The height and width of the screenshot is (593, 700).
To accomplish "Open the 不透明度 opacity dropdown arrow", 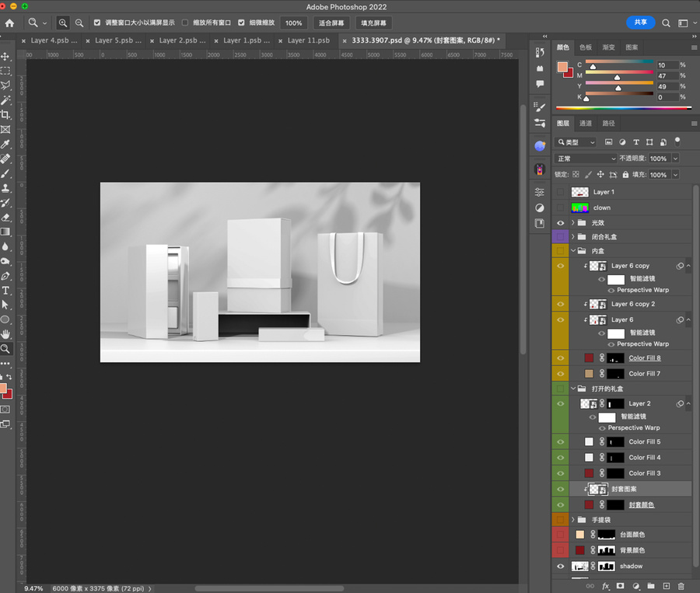I will 675,159.
